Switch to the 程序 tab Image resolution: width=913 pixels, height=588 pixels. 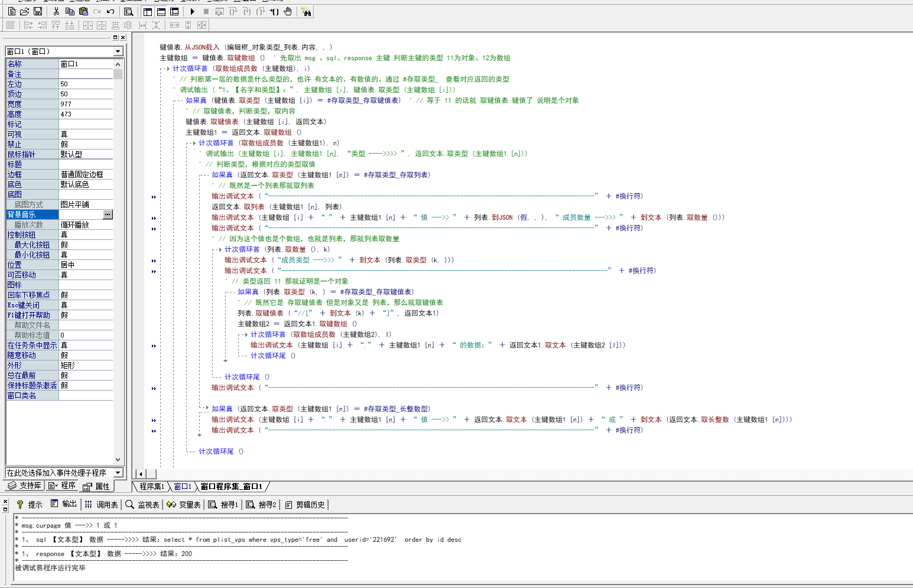(63, 486)
